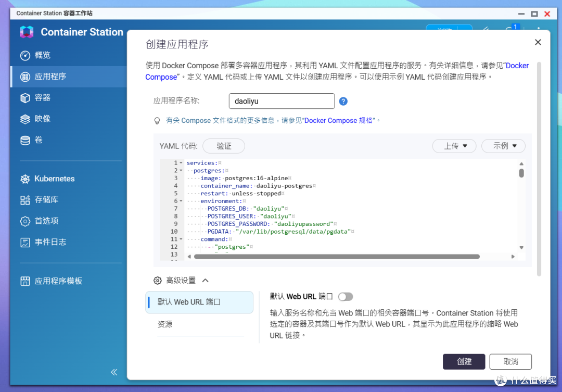Close the 创建应用程序 dialog

click(x=538, y=42)
